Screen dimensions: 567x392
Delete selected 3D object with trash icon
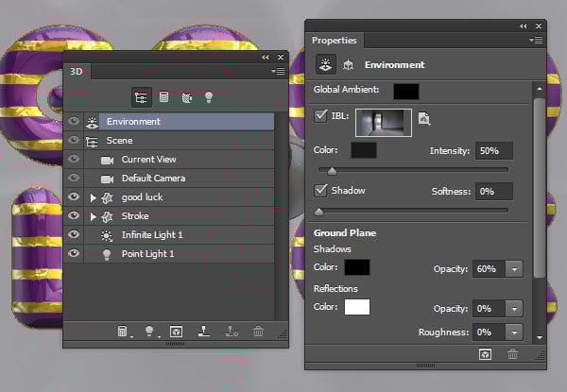pyautogui.click(x=258, y=332)
